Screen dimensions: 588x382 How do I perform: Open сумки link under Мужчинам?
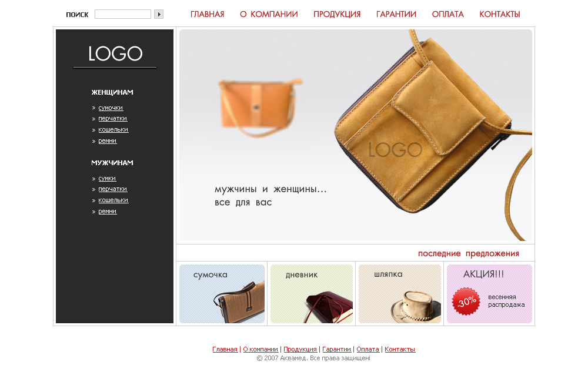tap(107, 179)
